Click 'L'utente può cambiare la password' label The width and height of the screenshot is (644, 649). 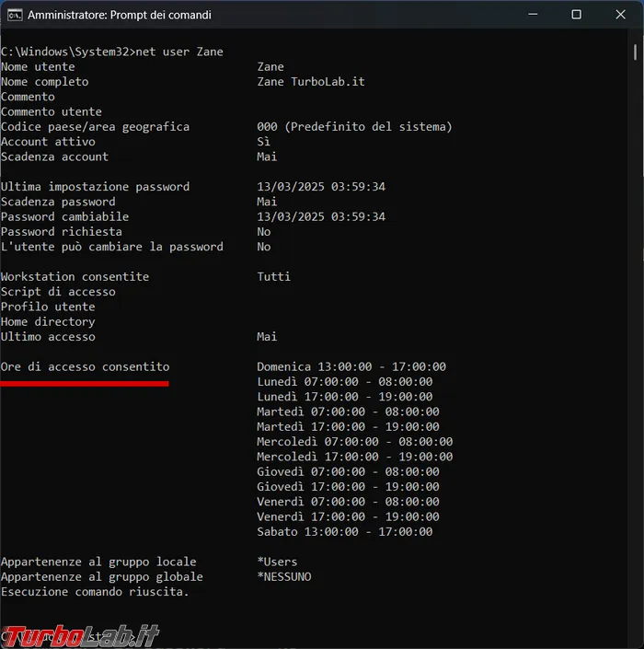112,247
